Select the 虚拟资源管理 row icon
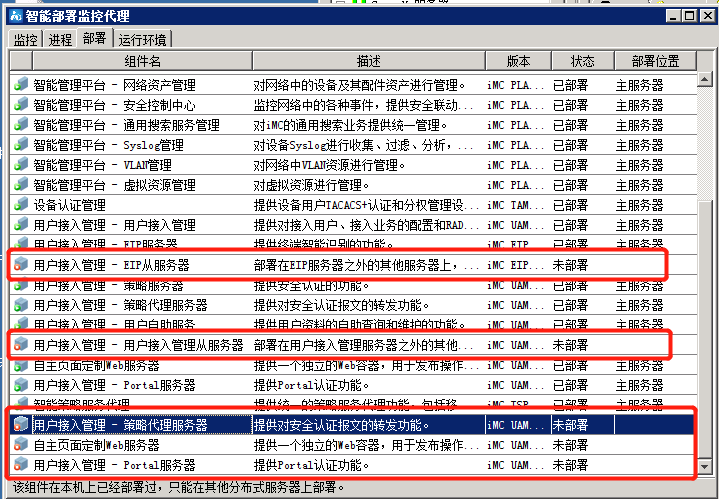 tap(21, 185)
